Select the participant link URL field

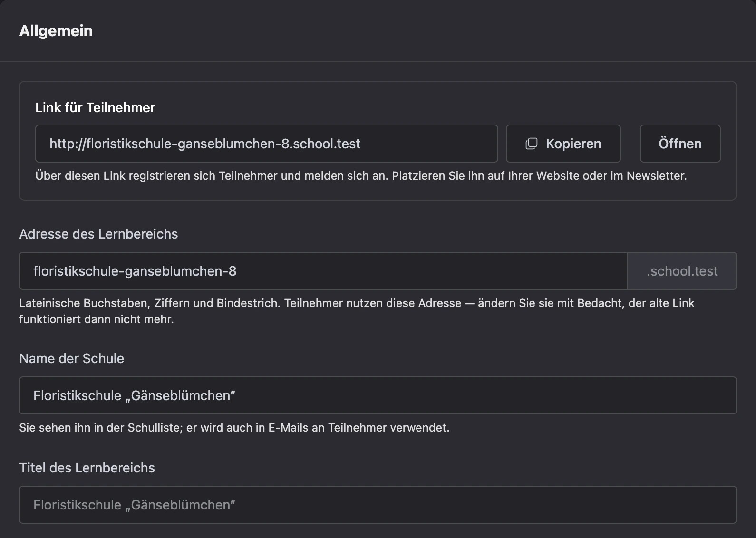coord(266,144)
